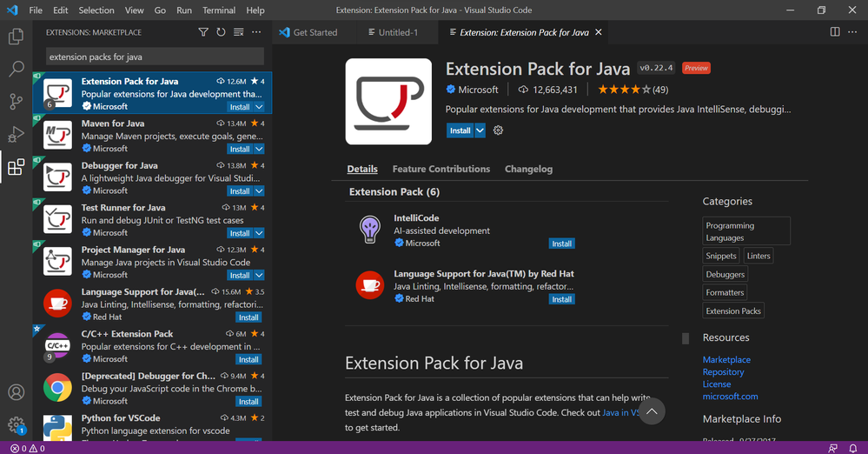The image size is (868, 454).
Task: Expand install dropdown for Project Manager for Java
Action: (x=259, y=276)
